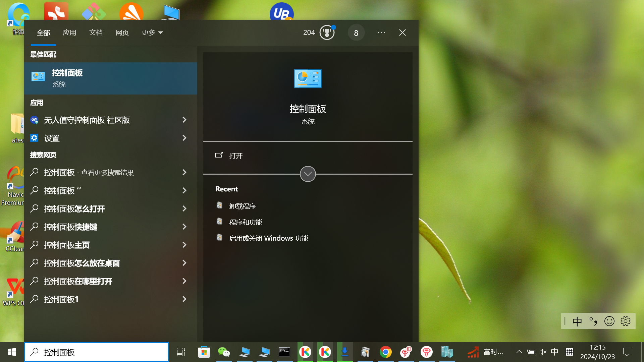Open recent item 卸载程序
This screenshot has height=362, width=644.
click(242, 206)
